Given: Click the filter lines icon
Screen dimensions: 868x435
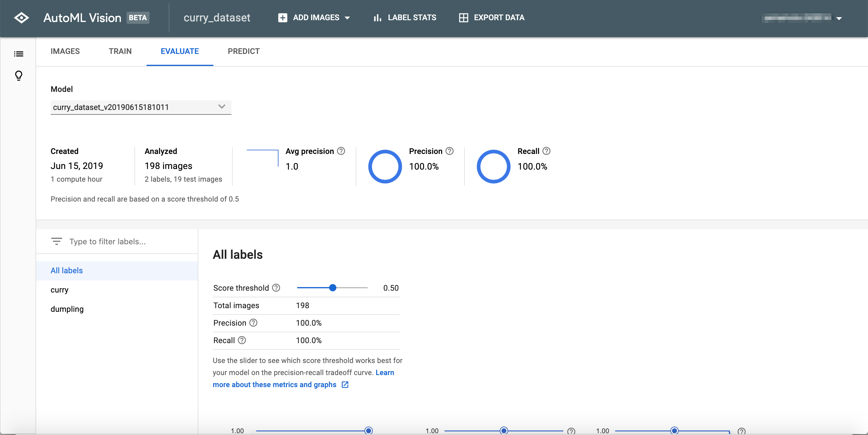Looking at the screenshot, I should 56,241.
